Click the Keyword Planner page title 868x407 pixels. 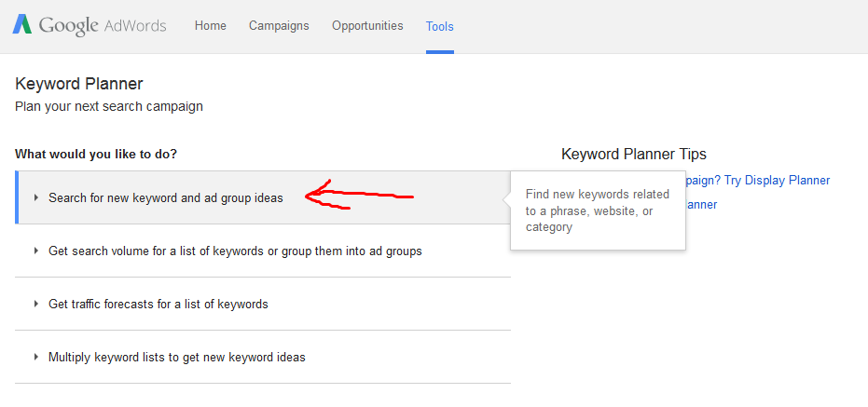[x=79, y=84]
